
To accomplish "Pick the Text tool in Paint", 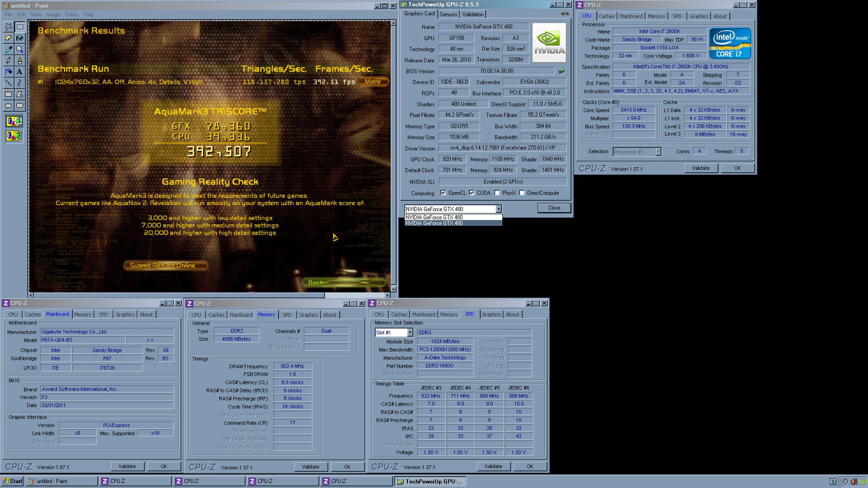I will pyautogui.click(x=20, y=72).
